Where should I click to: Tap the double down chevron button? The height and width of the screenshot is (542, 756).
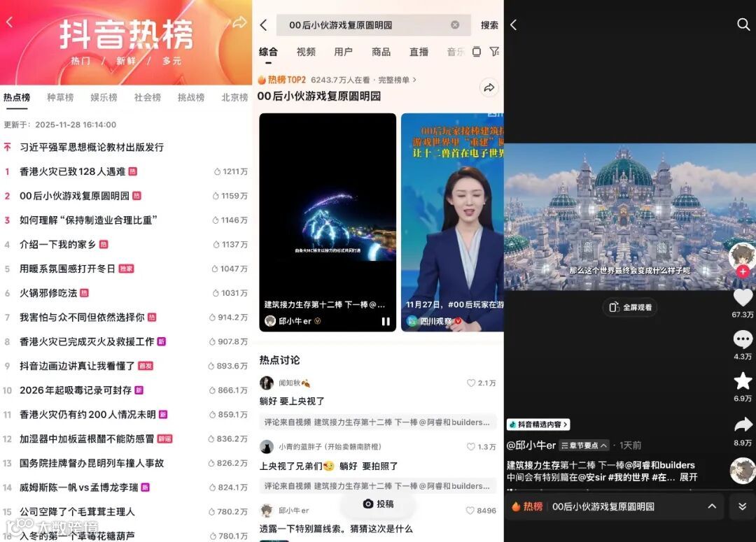pyautogui.click(x=743, y=506)
